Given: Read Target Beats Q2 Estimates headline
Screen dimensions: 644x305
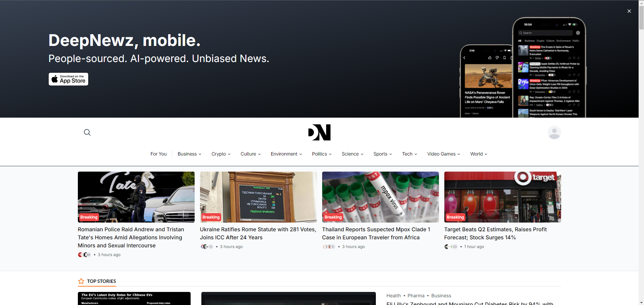Looking at the screenshot, I should (x=495, y=233).
